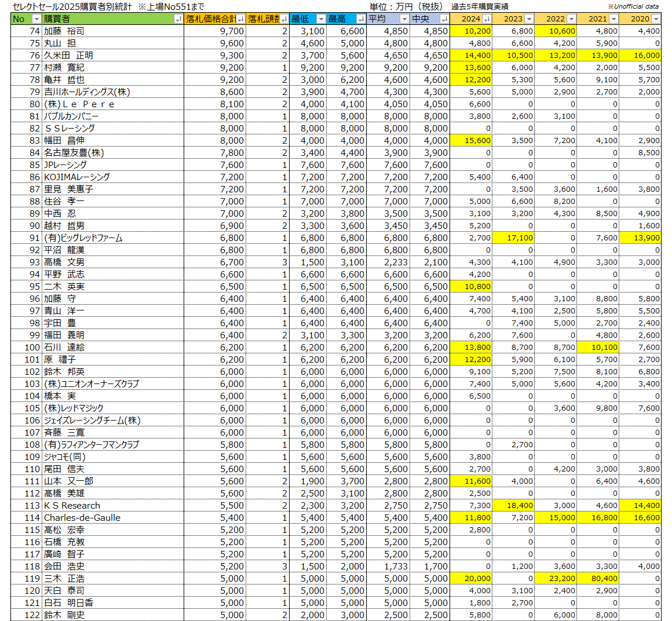Select the highlighted 17,100 cell
The height and width of the screenshot is (621, 672).
point(513,238)
